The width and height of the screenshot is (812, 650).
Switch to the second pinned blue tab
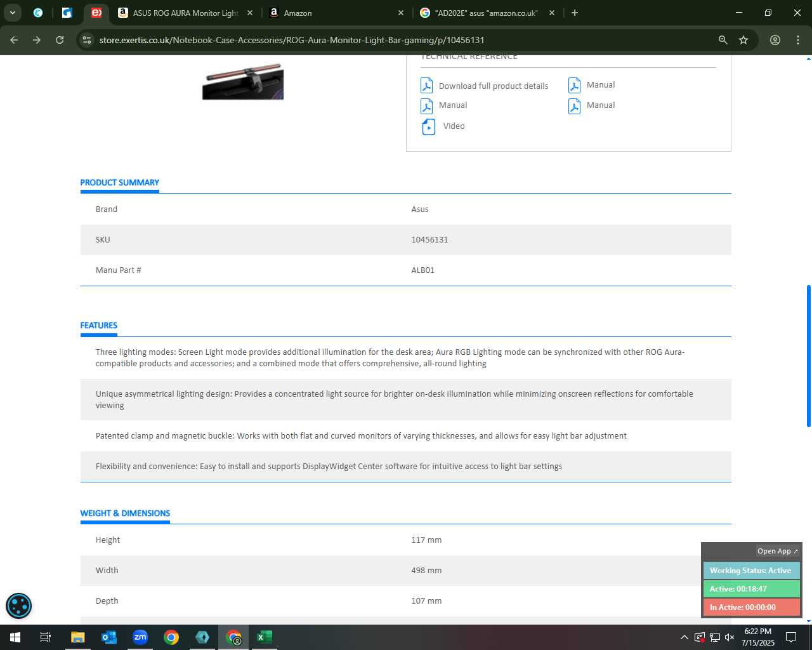(x=67, y=13)
